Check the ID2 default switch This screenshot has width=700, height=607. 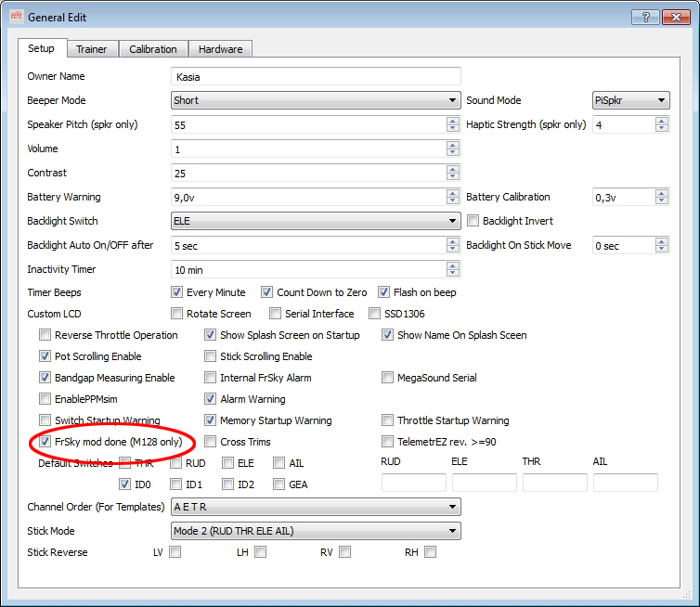(x=227, y=484)
